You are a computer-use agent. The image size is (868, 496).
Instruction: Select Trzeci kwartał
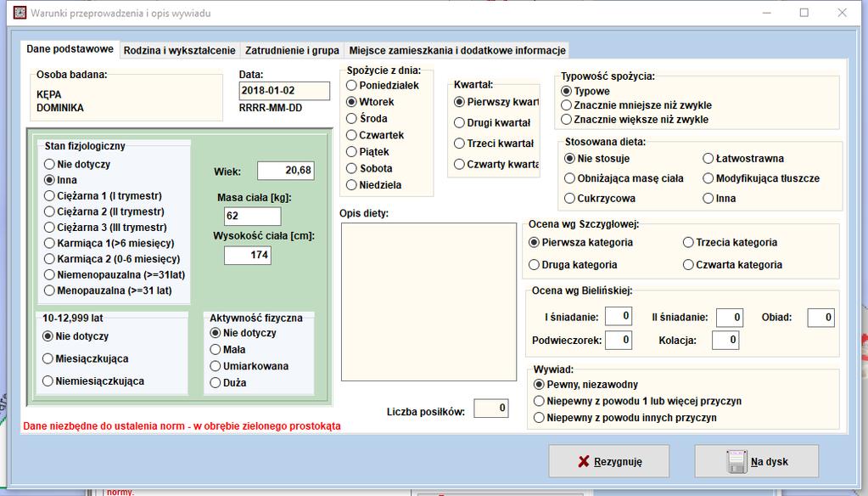[x=494, y=144]
